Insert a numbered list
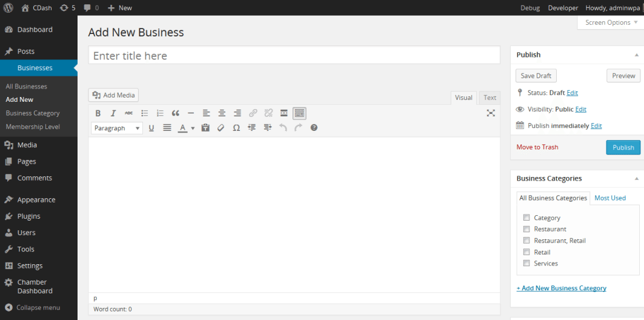 pyautogui.click(x=160, y=113)
